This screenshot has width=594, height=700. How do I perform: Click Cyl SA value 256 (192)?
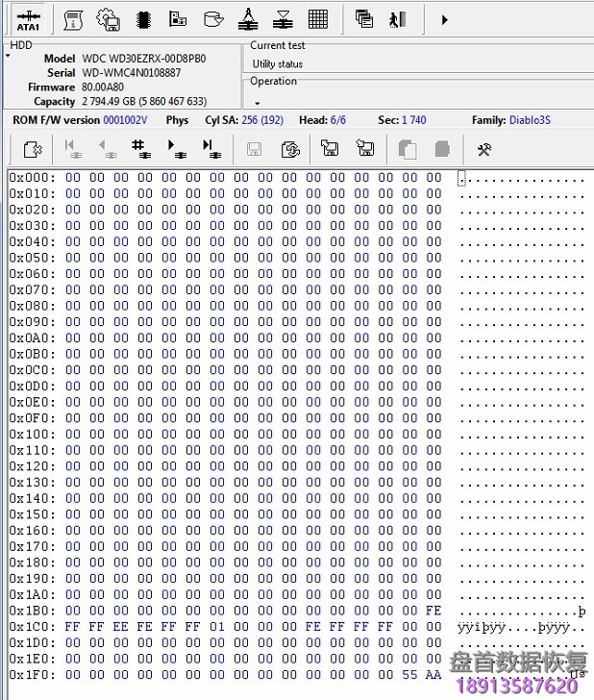(x=262, y=120)
